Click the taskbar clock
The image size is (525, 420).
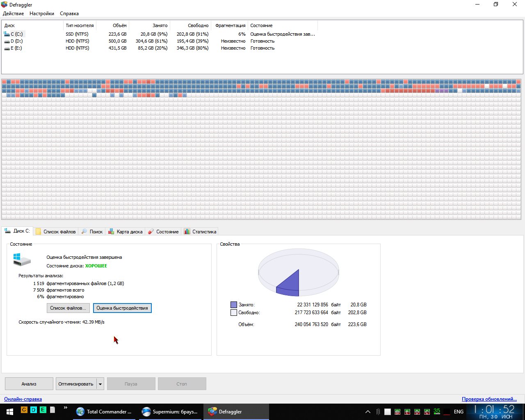click(x=494, y=412)
